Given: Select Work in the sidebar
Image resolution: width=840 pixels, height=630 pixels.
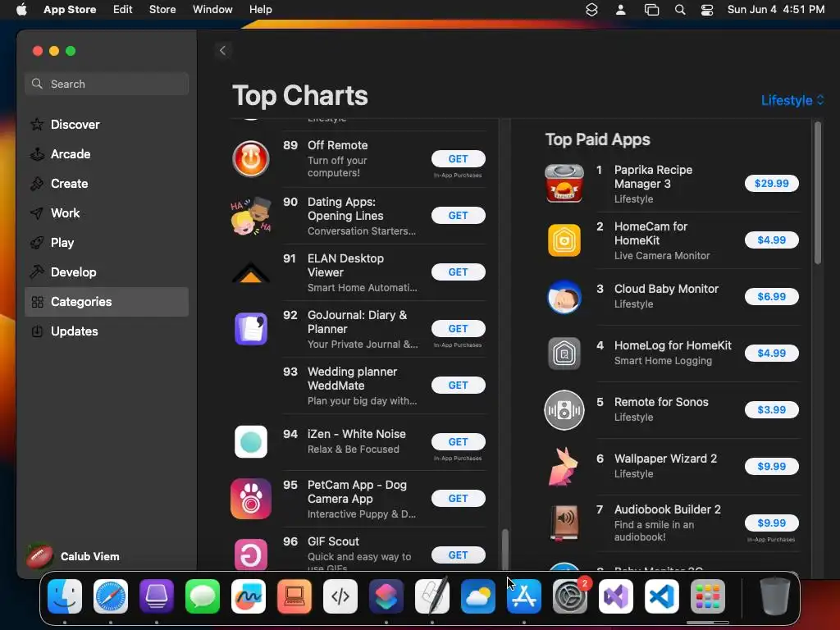Looking at the screenshot, I should coord(107,213).
